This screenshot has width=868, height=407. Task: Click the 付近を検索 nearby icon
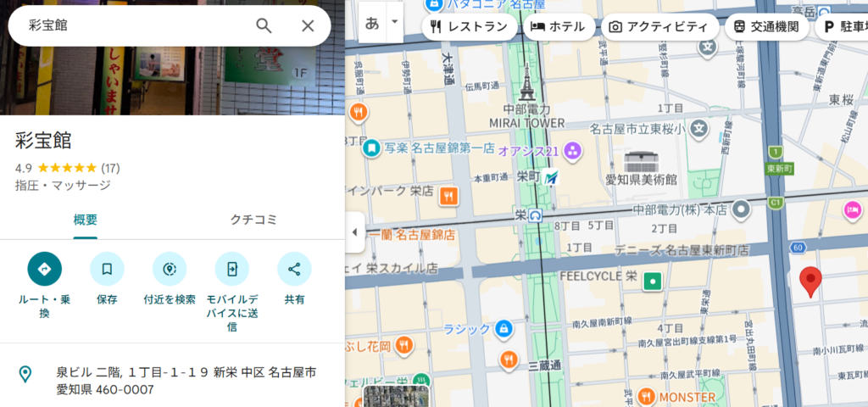pyautogui.click(x=170, y=269)
